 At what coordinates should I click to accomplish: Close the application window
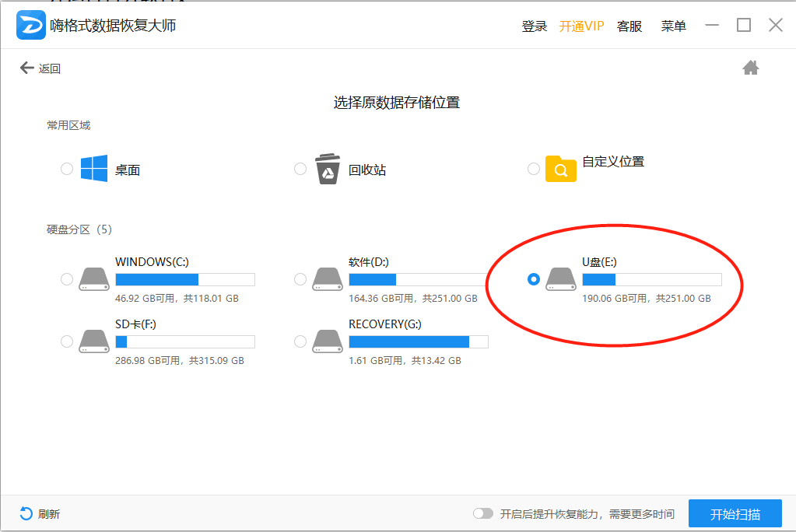[775, 25]
